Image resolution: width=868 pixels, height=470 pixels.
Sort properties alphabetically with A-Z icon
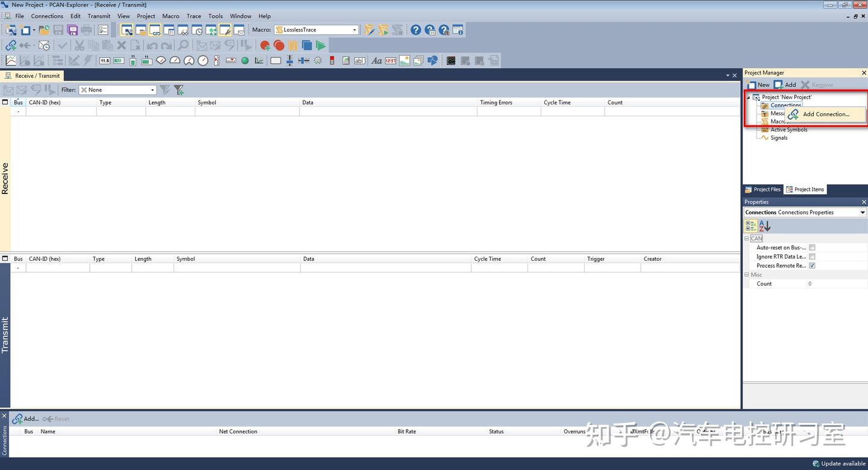coord(764,226)
